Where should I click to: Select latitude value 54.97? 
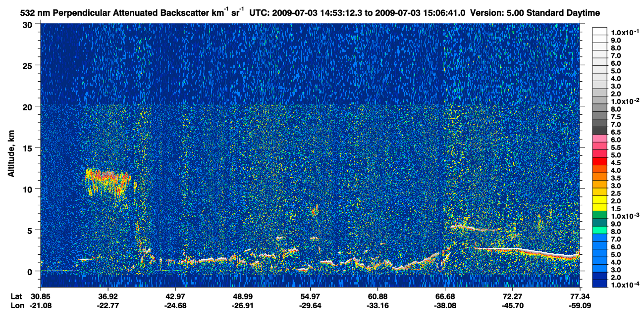coord(310,296)
